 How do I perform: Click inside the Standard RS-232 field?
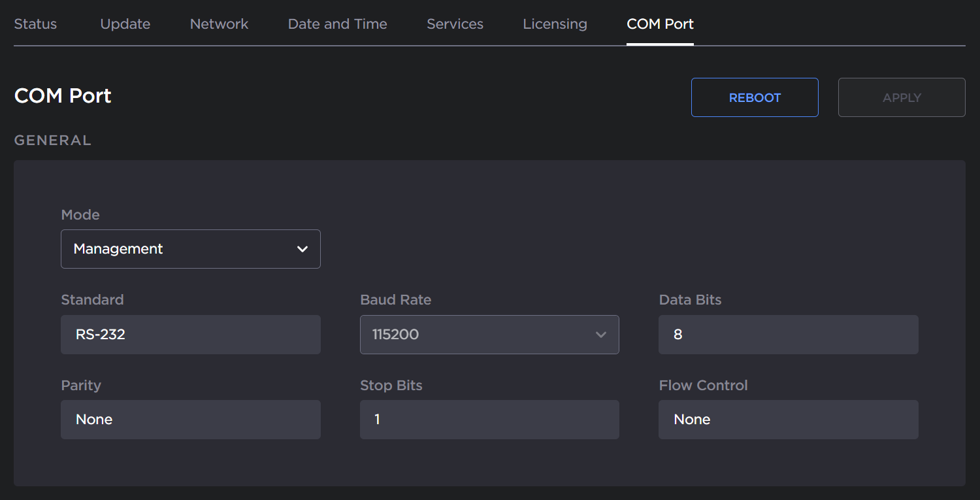click(190, 335)
